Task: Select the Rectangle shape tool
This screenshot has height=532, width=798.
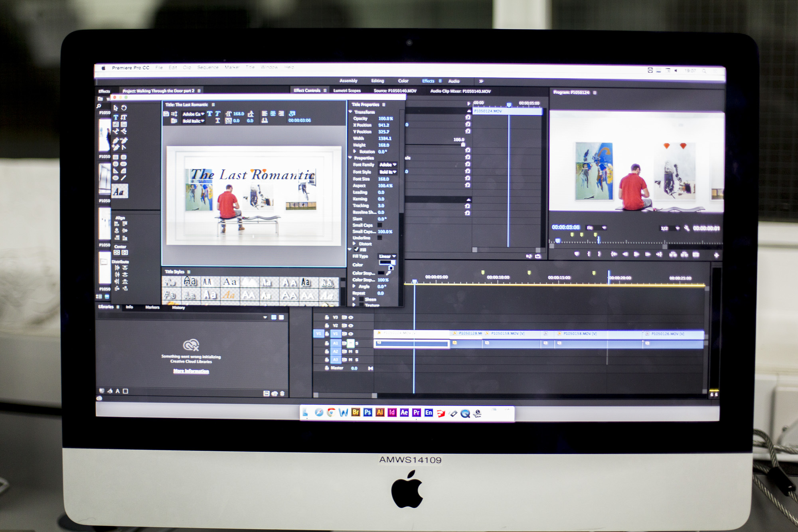Action: [116, 157]
